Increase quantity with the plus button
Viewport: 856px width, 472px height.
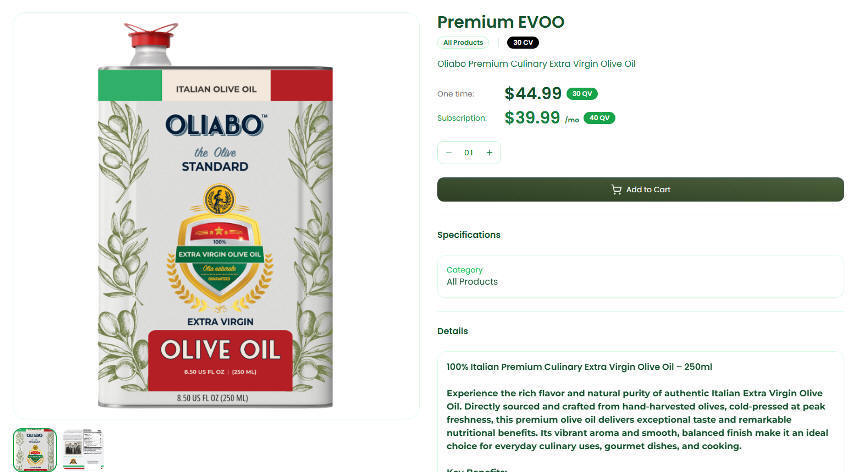[x=489, y=153]
